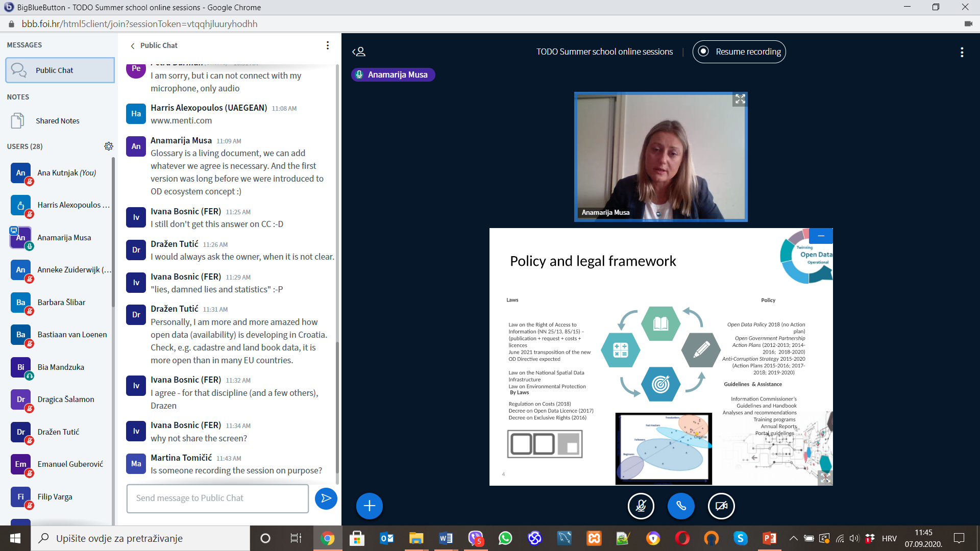Open the blue plus actions menu

coord(370,506)
